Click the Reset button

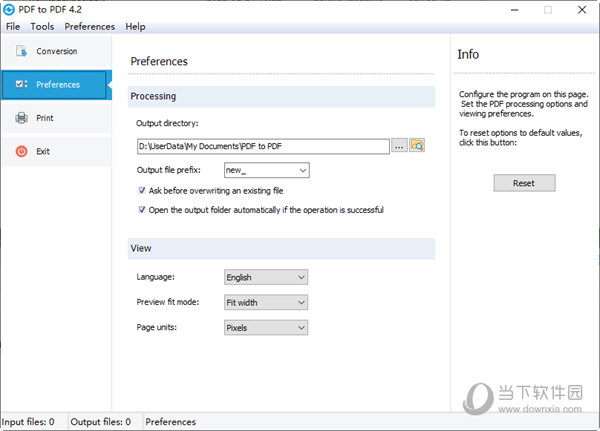pyautogui.click(x=524, y=183)
